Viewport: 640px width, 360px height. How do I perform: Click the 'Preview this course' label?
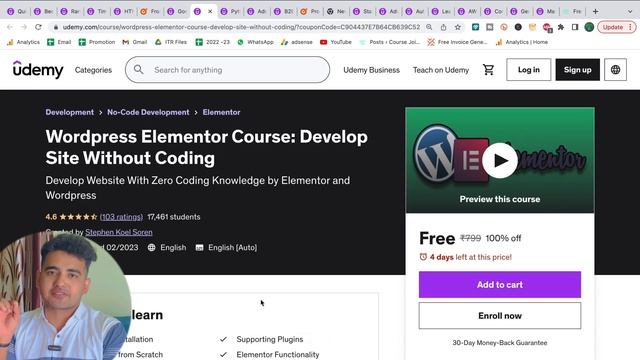(x=500, y=199)
